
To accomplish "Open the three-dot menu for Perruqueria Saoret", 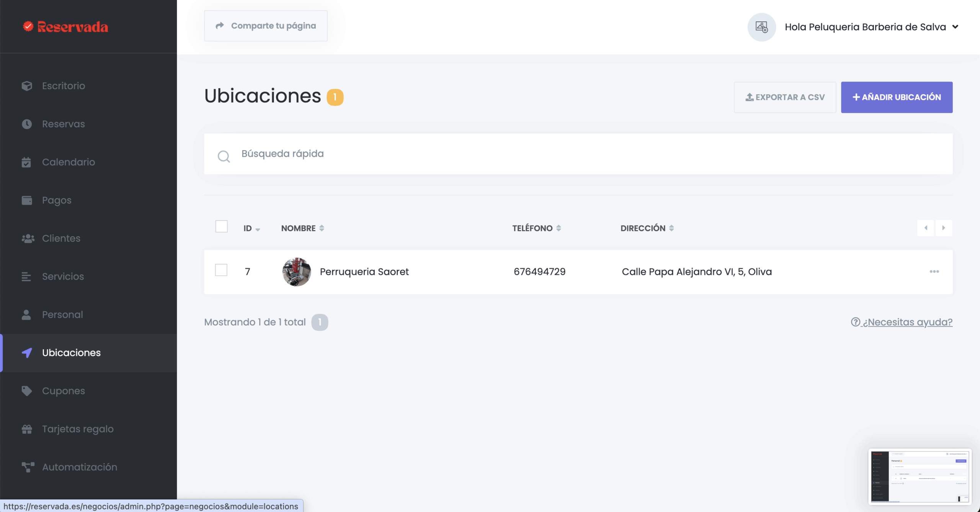I will [934, 272].
